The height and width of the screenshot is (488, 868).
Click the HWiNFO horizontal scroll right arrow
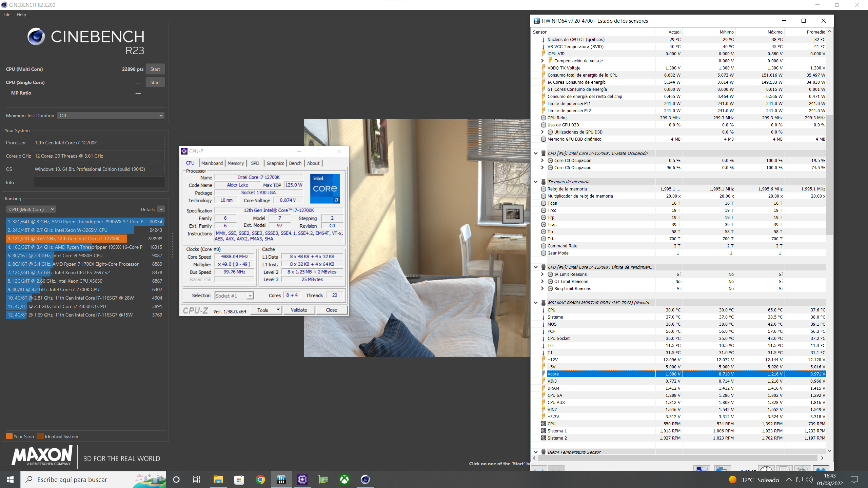tap(822, 458)
